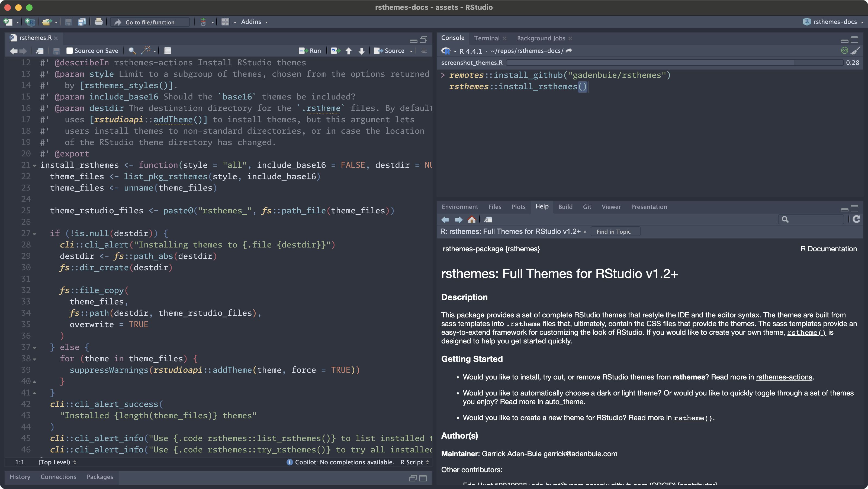Re-run the previous code region icon

tap(335, 50)
